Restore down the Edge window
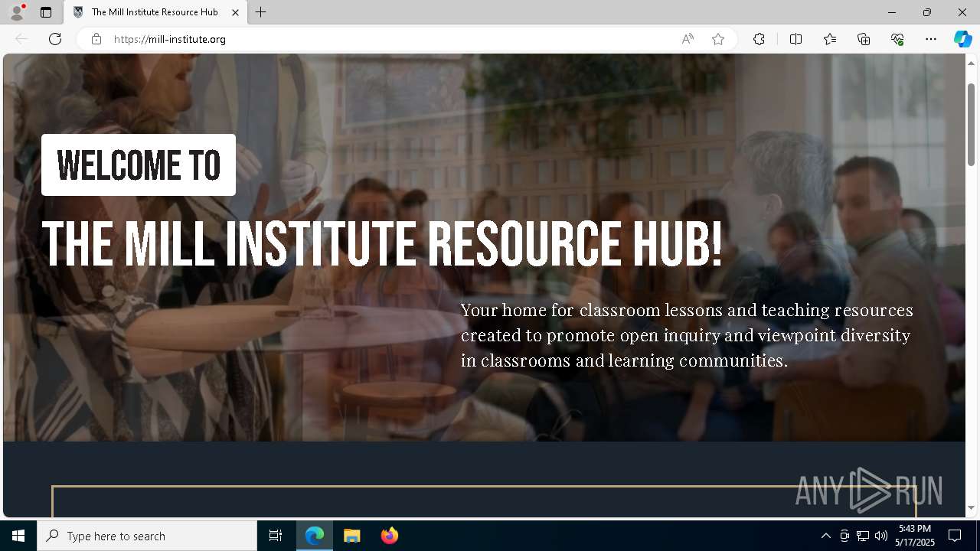 pos(926,12)
